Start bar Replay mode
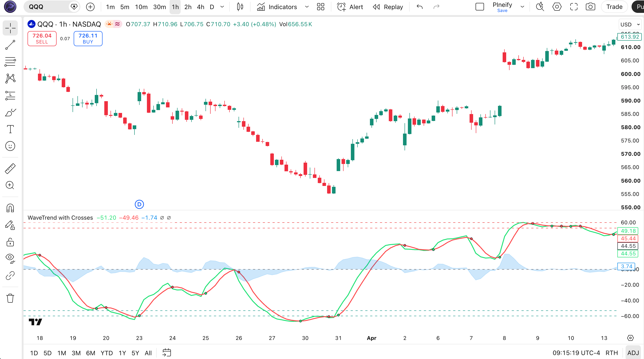 tap(388, 7)
